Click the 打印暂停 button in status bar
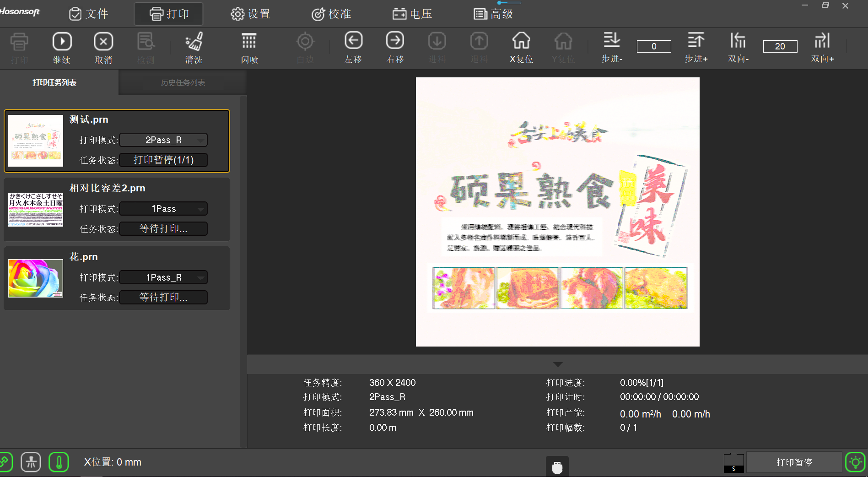 [794, 462]
